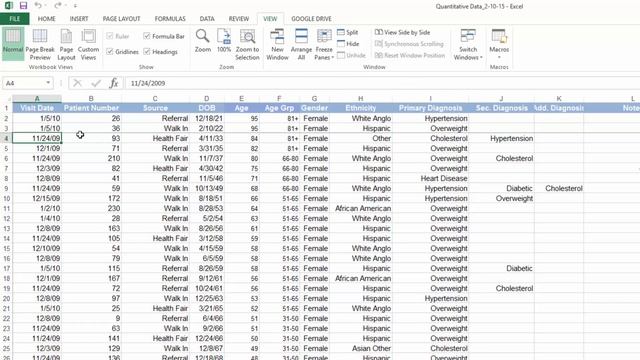Image resolution: width=640 pixels, height=360 pixels.
Task: Select the Diabetic cell in row 17
Action: pos(501,269)
